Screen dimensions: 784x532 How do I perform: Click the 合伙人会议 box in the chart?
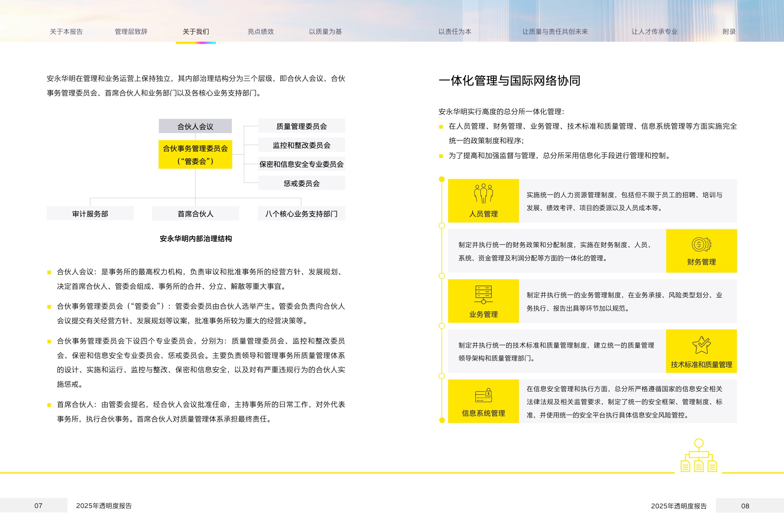(195, 126)
